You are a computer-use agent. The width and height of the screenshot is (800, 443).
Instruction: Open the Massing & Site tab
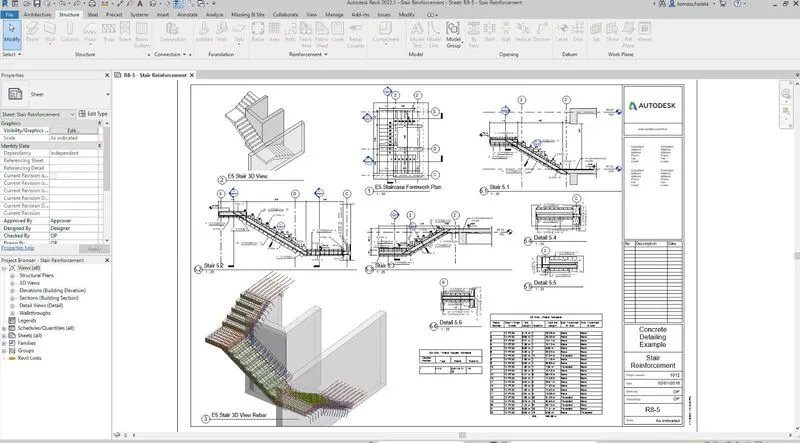tap(248, 15)
